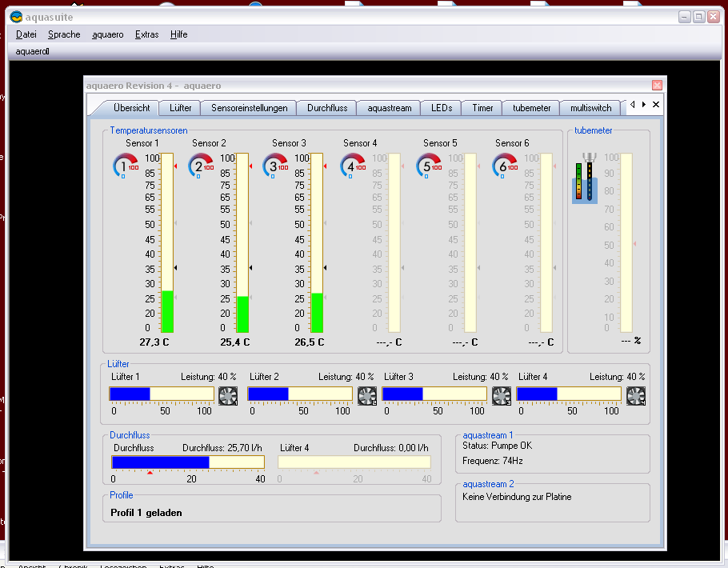
Task: Open the Datei menu
Action: 26,34
